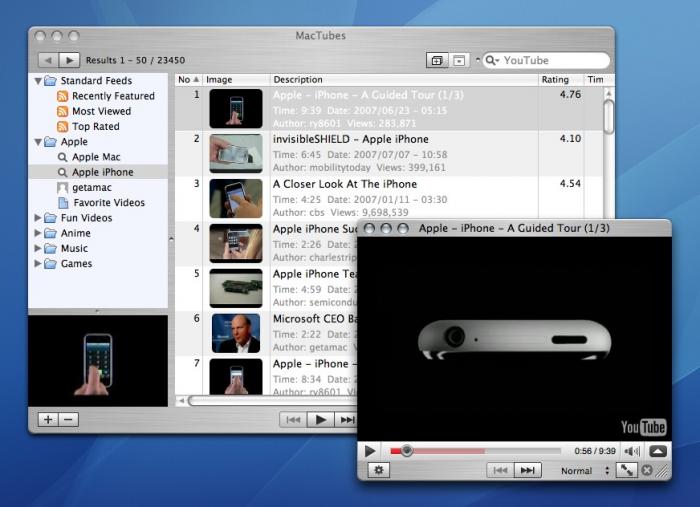Play the video in the player window
Image resolution: width=700 pixels, height=507 pixels.
(x=370, y=451)
